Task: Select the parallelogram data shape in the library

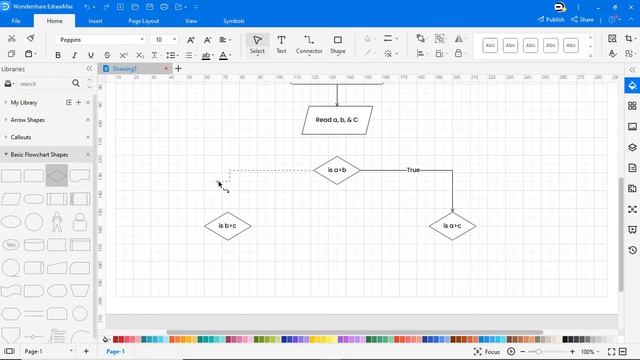Action: tap(11, 199)
